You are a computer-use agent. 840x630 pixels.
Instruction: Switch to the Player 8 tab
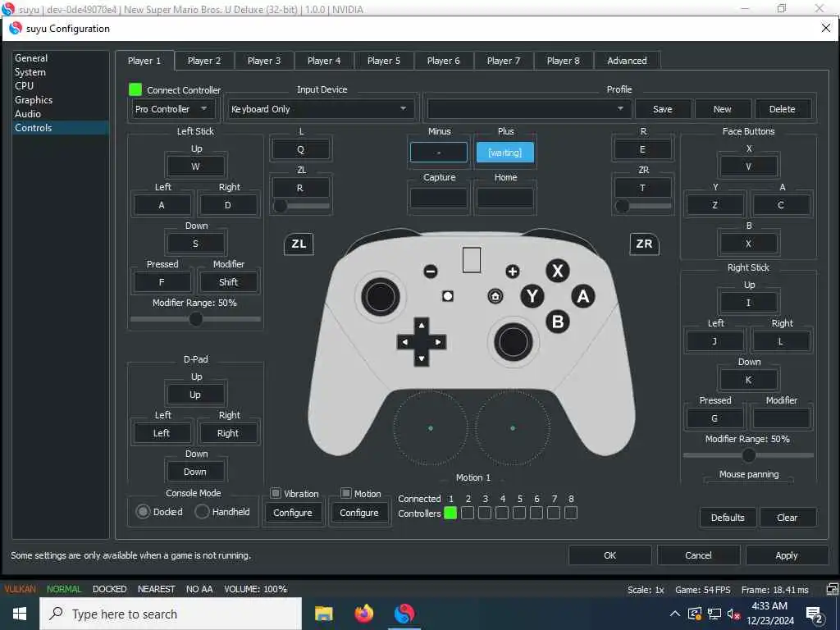point(563,61)
